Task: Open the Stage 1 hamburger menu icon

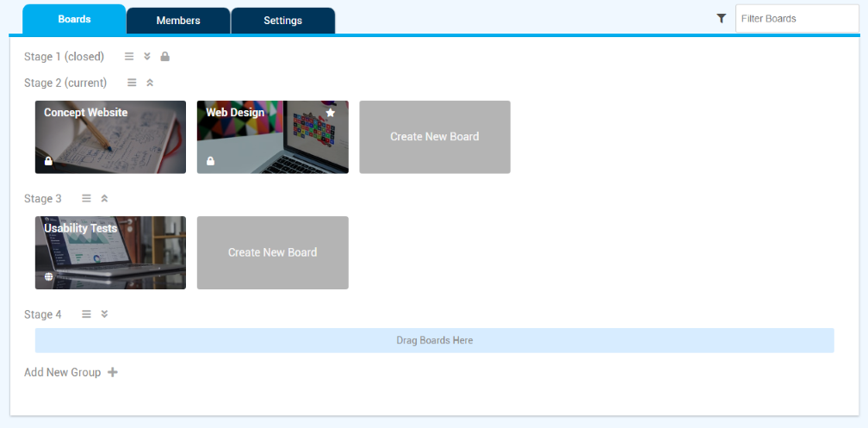Action: pos(129,57)
